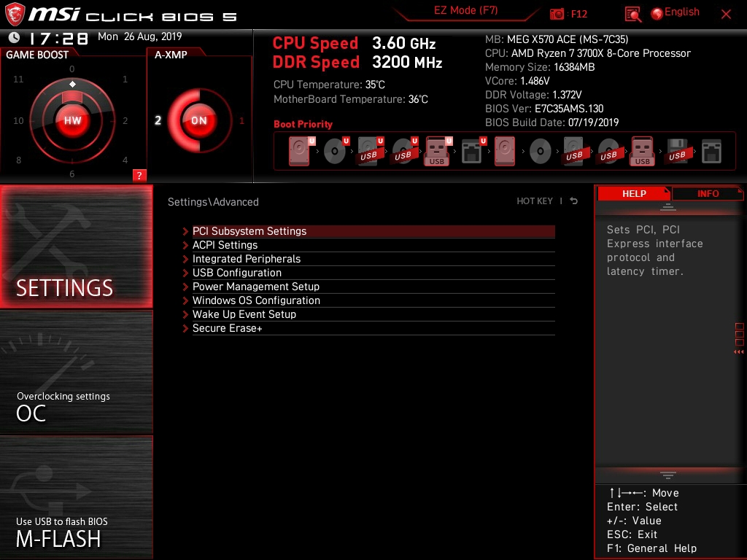Click the Game Boost dial position 4

(x=125, y=160)
